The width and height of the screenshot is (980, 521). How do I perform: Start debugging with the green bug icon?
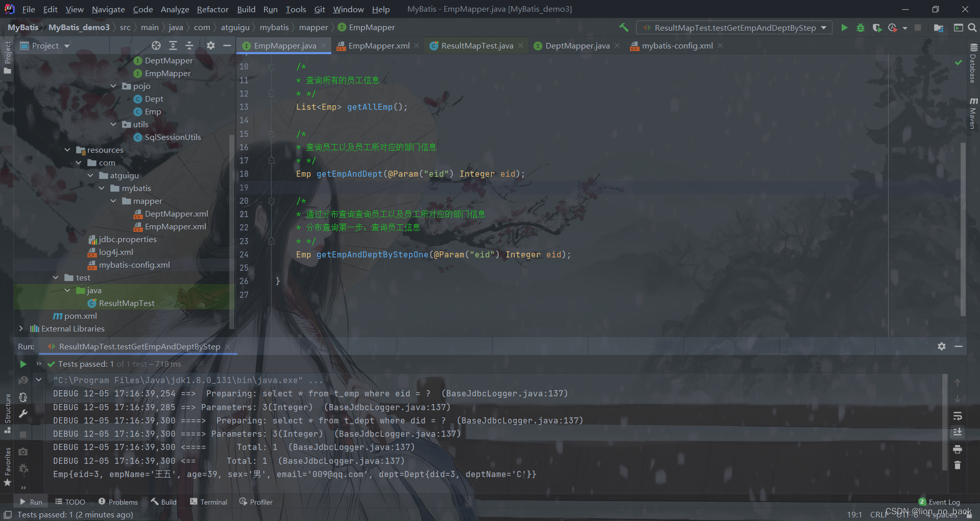[x=861, y=28]
